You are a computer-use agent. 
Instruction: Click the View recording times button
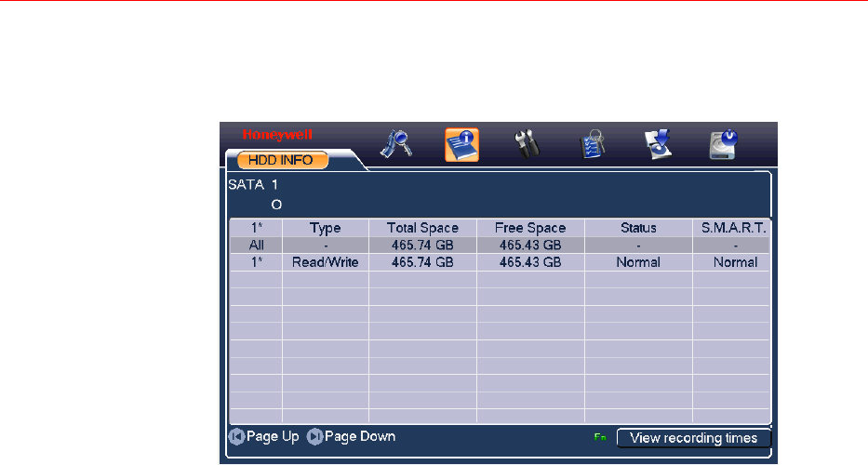(x=694, y=438)
